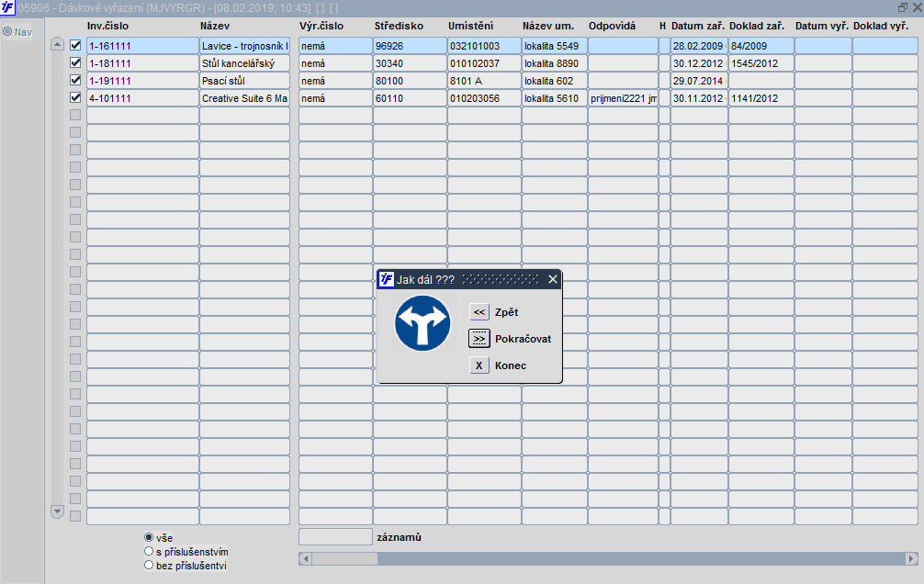
Task: Uncheck the row for 4-101111
Action: click(x=75, y=98)
